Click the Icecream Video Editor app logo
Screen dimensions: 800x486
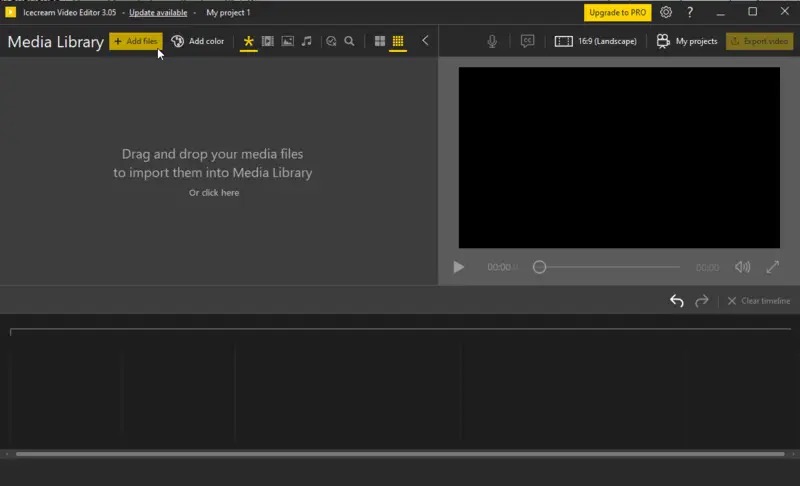pyautogui.click(x=10, y=12)
